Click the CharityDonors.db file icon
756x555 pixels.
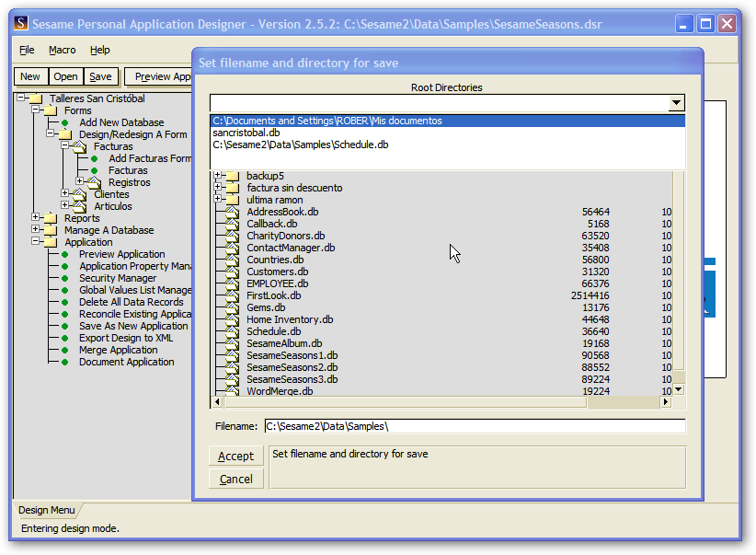click(x=233, y=236)
